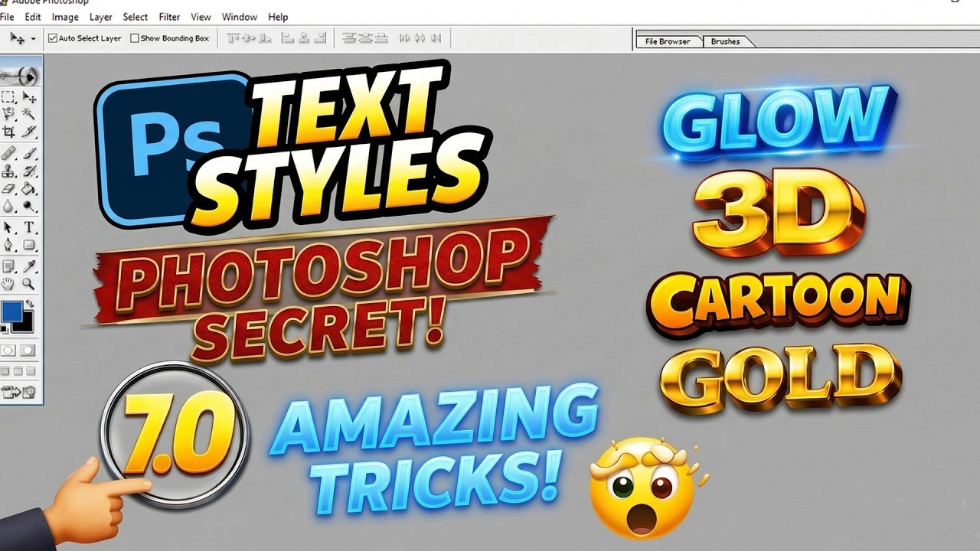The height and width of the screenshot is (551, 980).
Task: Click the Jump to ImageReady button
Action: [x=19, y=393]
